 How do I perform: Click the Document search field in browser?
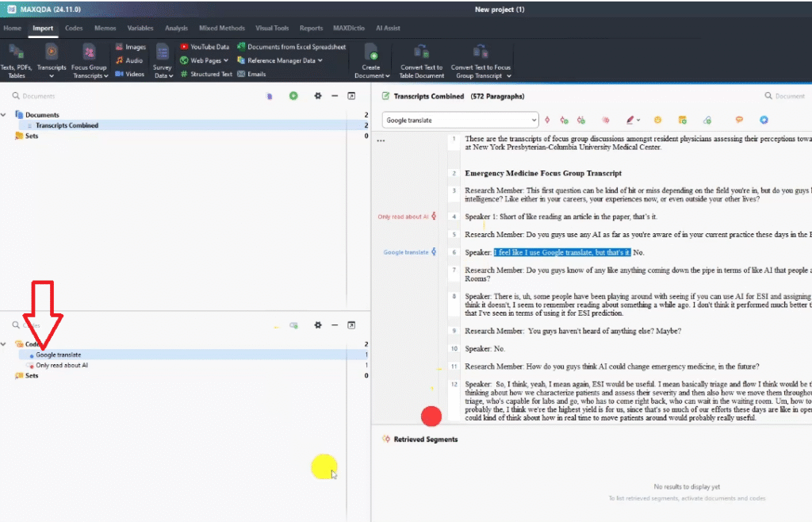coord(785,96)
